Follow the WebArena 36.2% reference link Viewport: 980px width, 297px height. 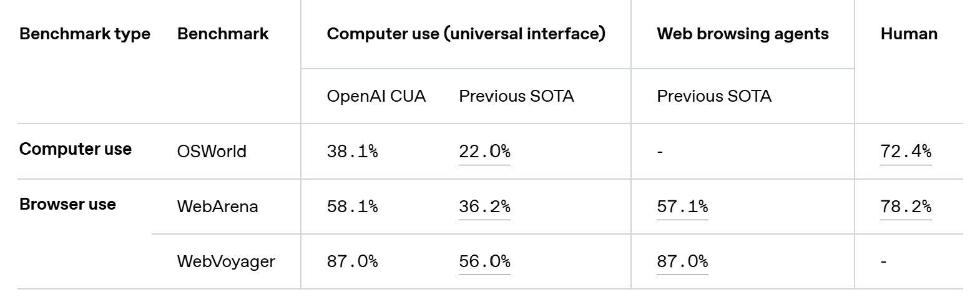(x=484, y=207)
